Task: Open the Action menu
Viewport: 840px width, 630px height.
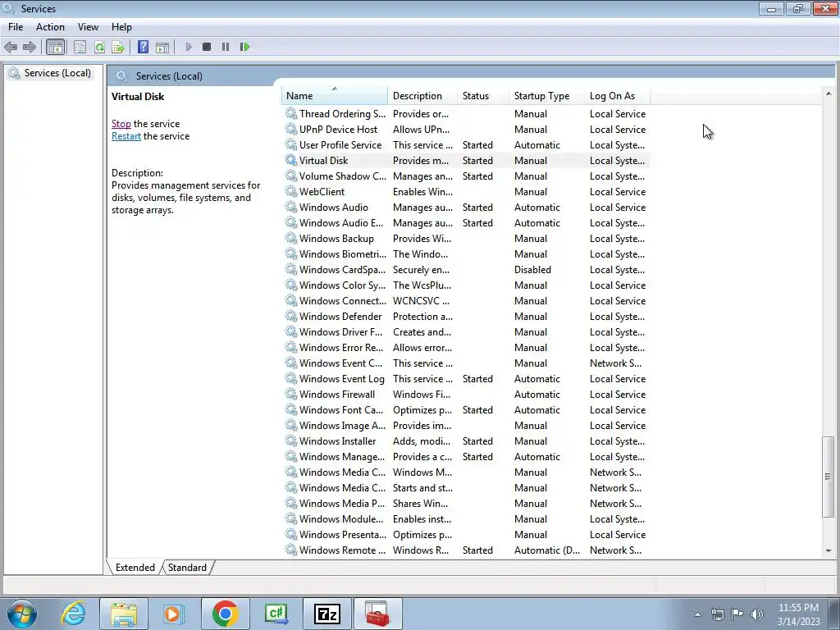Action: tap(50, 27)
